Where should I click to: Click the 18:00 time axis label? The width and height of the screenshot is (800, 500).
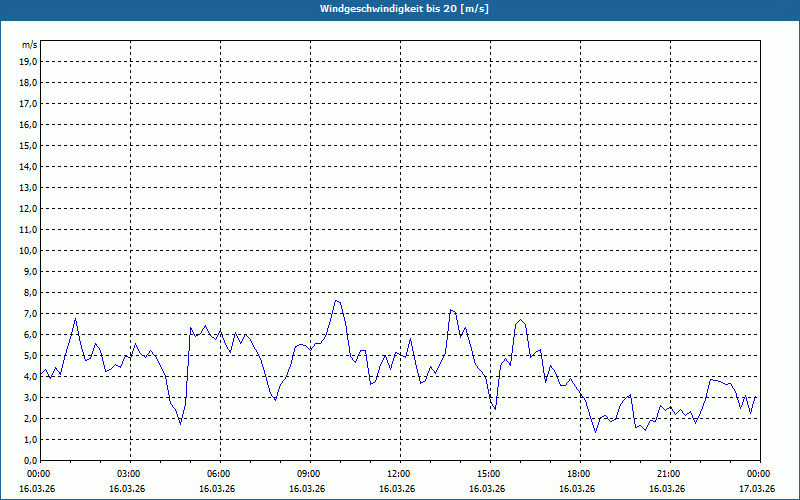(x=579, y=474)
